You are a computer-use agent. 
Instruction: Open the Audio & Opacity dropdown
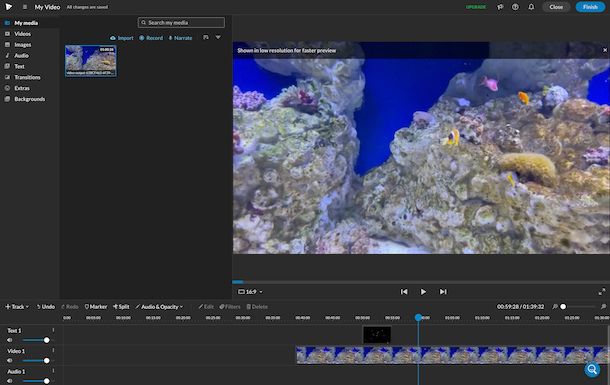coord(159,307)
